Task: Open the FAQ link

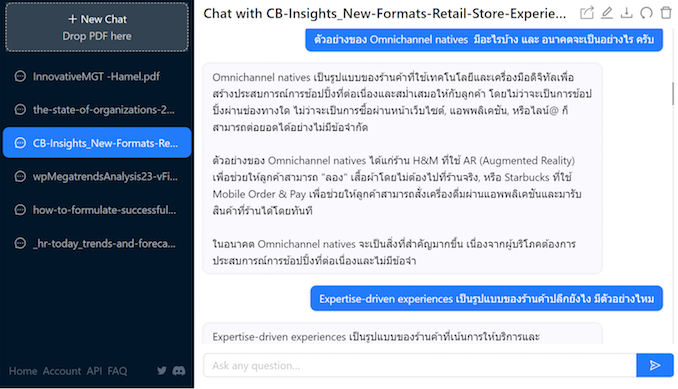Action: coord(117,371)
